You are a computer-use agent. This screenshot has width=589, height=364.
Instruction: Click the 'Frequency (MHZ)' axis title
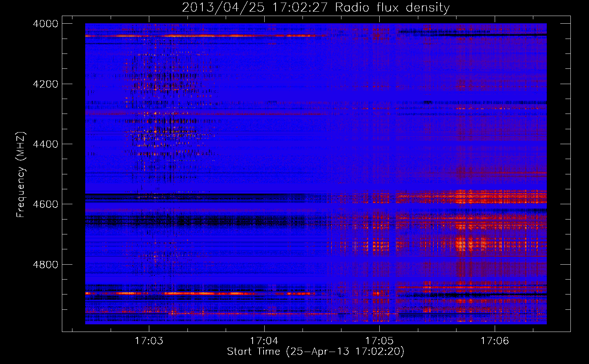point(21,175)
